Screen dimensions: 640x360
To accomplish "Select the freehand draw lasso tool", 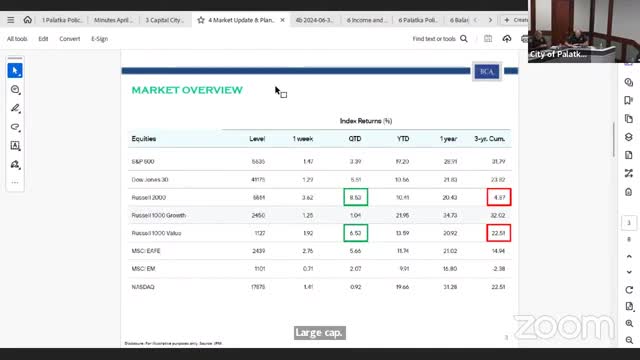I will point(15,127).
